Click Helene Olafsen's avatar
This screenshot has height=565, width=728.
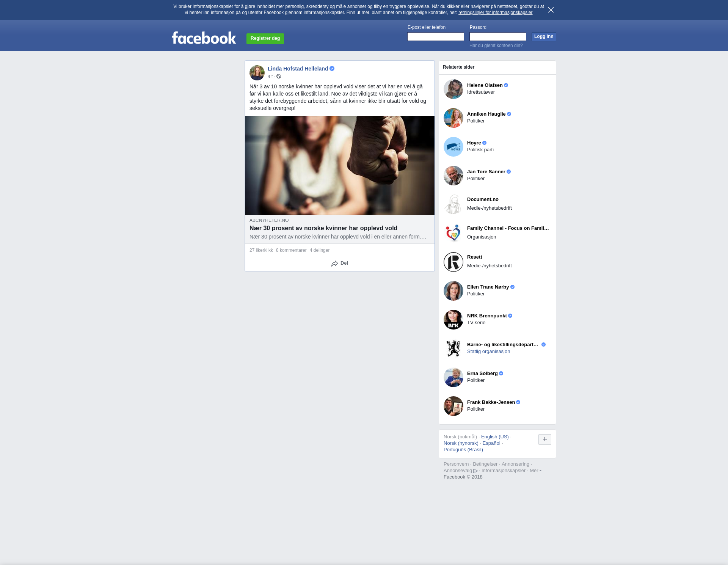453,89
